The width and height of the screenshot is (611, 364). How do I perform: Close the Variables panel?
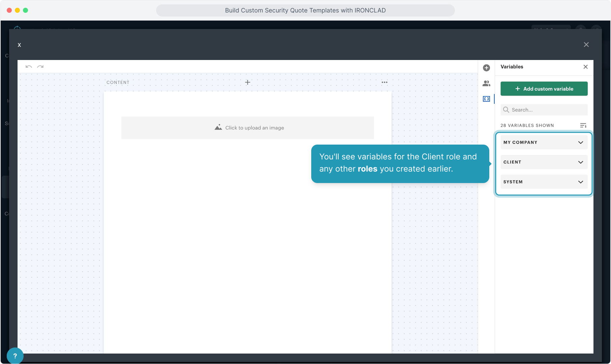click(x=585, y=67)
